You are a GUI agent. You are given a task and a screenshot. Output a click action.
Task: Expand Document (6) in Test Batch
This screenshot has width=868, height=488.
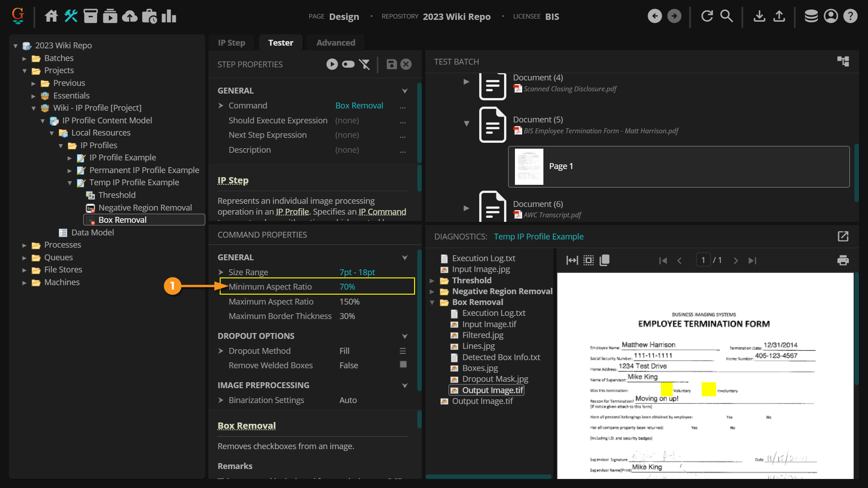click(466, 208)
